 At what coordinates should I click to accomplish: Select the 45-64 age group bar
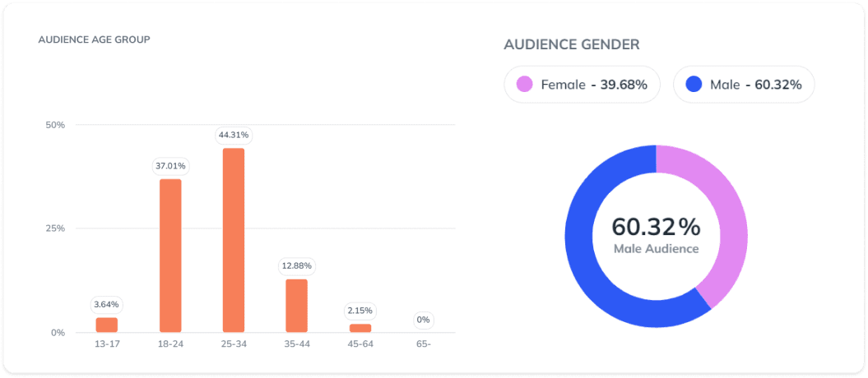point(360,328)
